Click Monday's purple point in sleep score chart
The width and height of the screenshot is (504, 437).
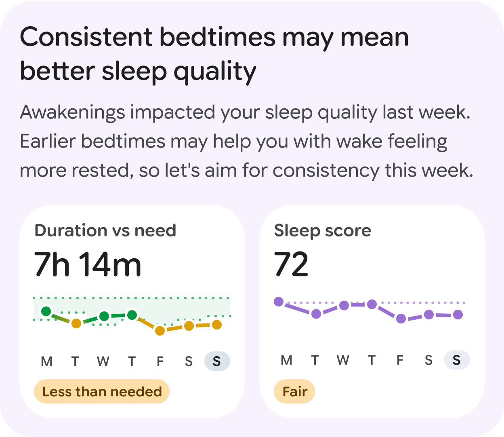[279, 302]
